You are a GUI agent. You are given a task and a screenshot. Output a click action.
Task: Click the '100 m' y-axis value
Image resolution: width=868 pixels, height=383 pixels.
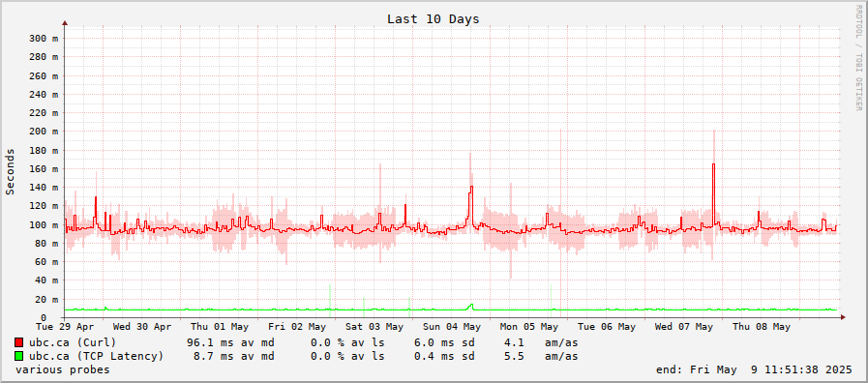coord(44,224)
